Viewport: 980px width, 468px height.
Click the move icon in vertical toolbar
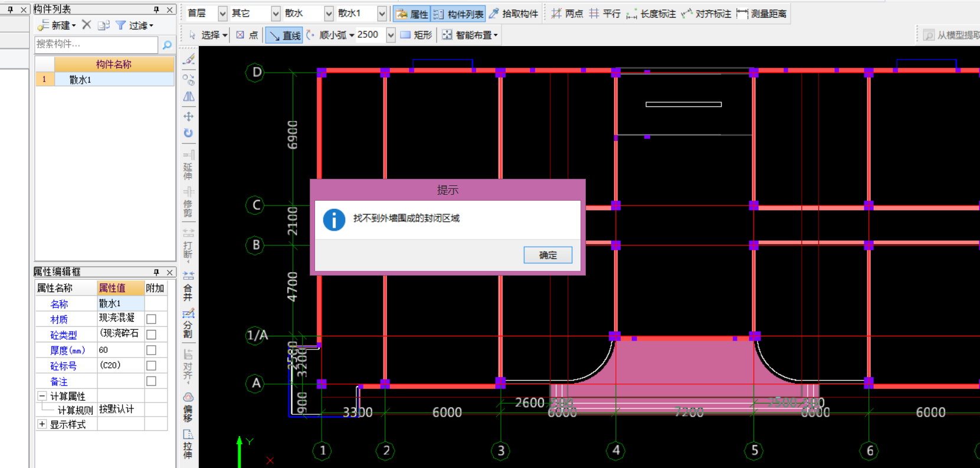click(189, 116)
